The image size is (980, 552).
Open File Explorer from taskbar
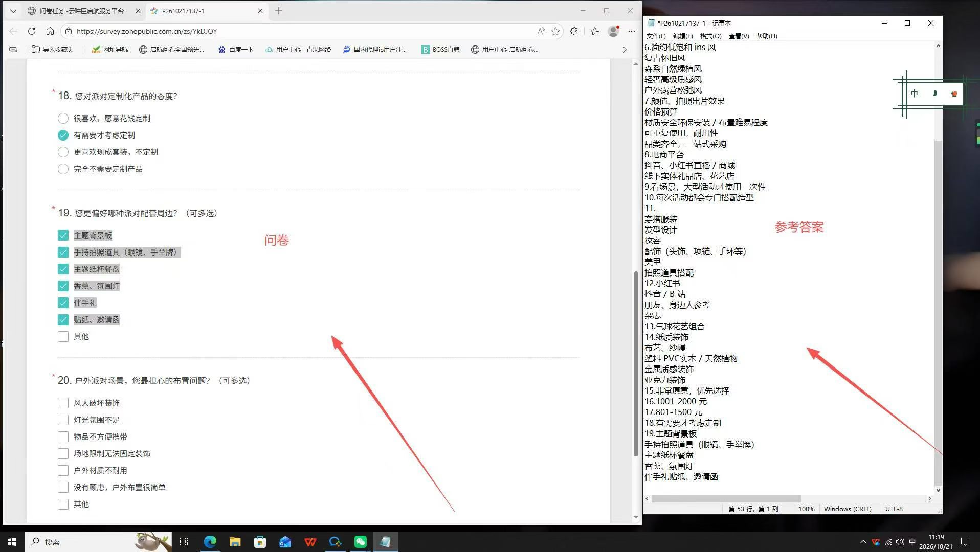(x=235, y=542)
